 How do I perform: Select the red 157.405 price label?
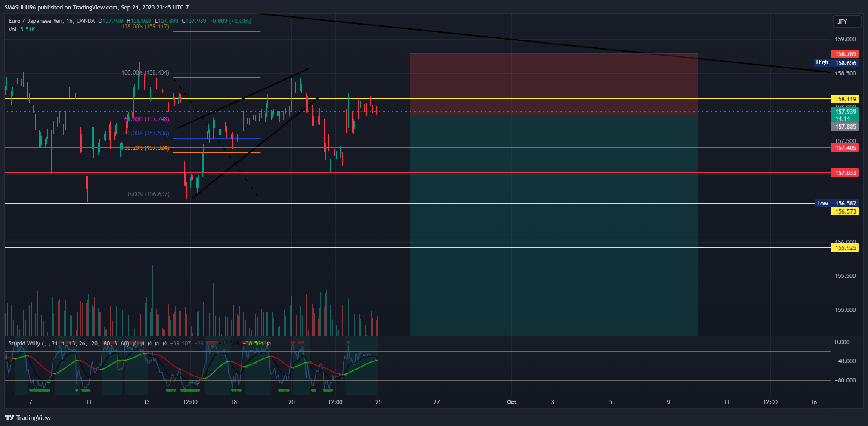pyautogui.click(x=845, y=148)
